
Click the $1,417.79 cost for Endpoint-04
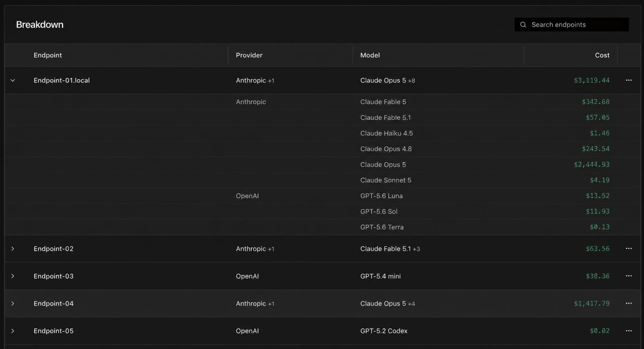click(592, 304)
